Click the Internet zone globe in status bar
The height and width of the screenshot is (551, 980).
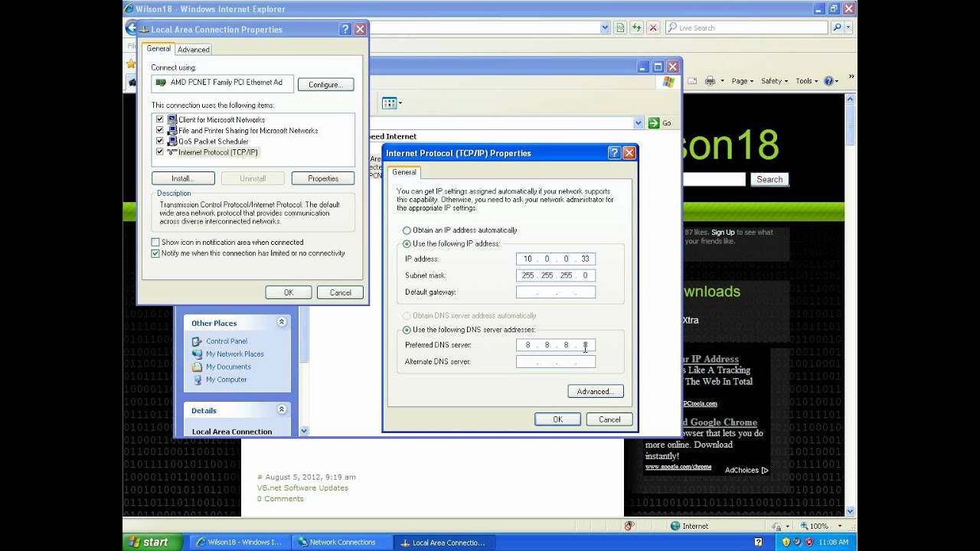[675, 526]
